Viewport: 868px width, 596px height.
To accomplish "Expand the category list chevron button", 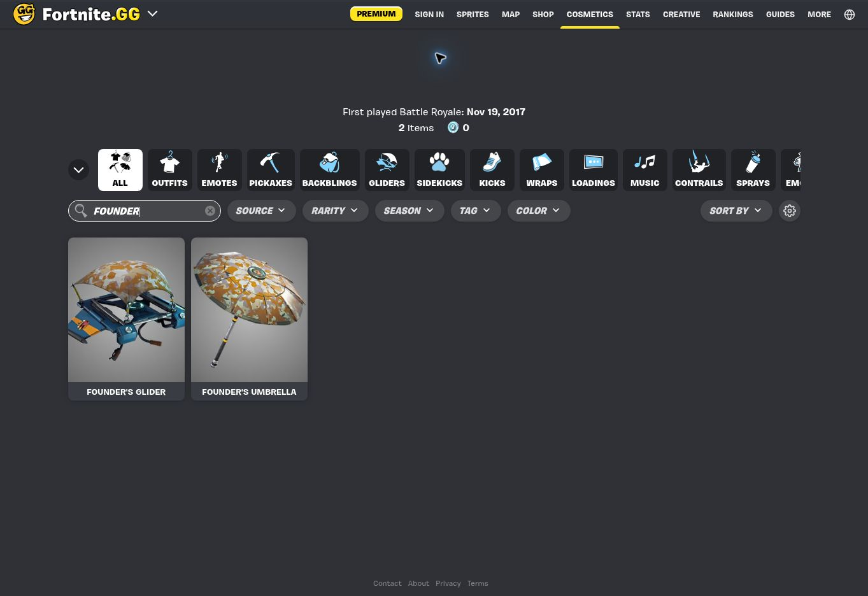I will point(79,170).
